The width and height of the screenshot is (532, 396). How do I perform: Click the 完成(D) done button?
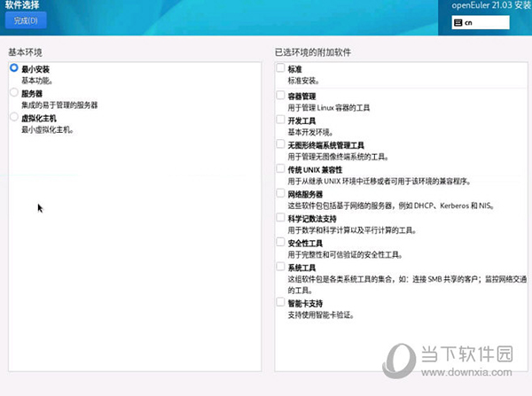[26, 20]
